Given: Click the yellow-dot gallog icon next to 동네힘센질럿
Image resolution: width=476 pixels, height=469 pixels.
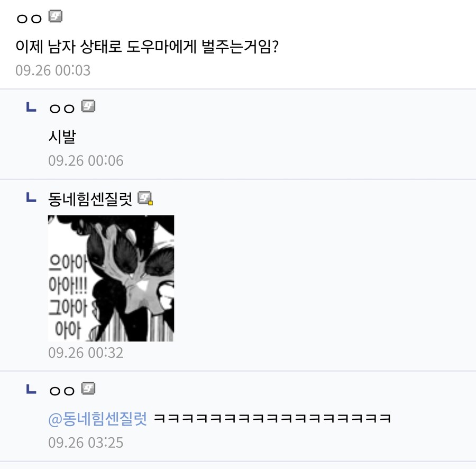Looking at the screenshot, I should point(145,199).
